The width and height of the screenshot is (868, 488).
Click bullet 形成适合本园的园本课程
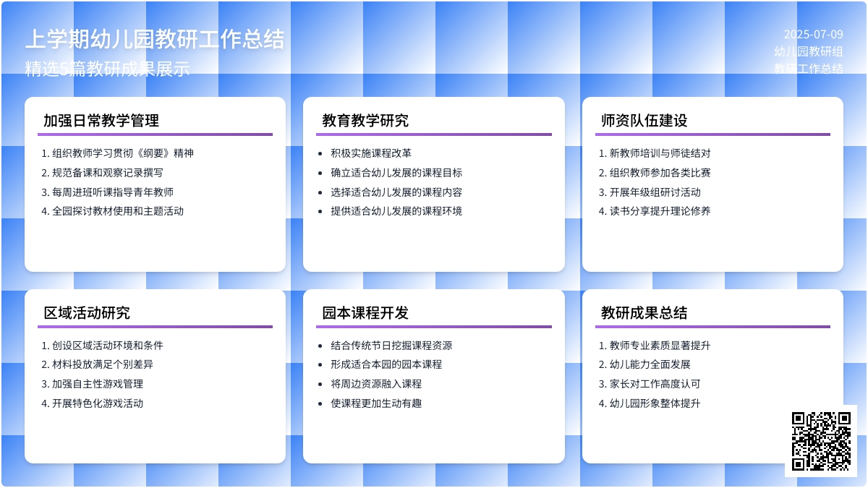coord(386,364)
